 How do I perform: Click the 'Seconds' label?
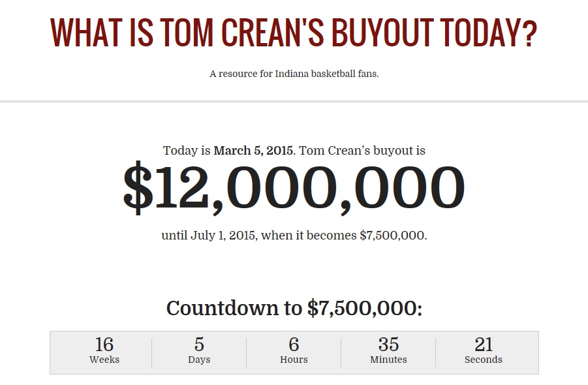click(x=483, y=360)
